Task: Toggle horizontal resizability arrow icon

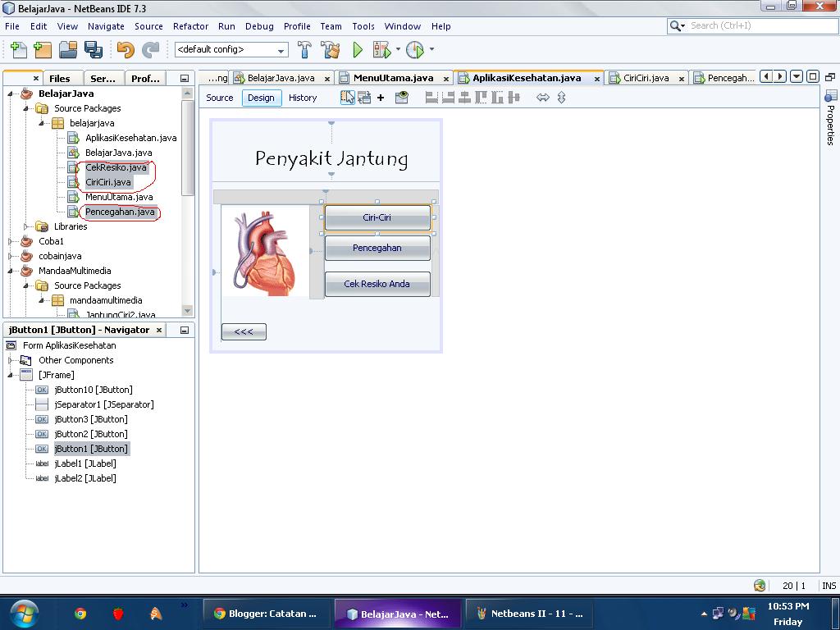Action: point(543,98)
